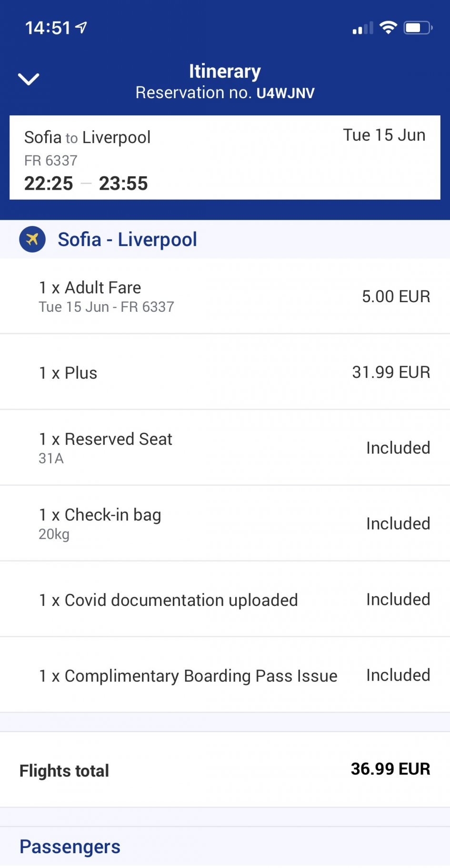Tap the Itinerary title

225,71
